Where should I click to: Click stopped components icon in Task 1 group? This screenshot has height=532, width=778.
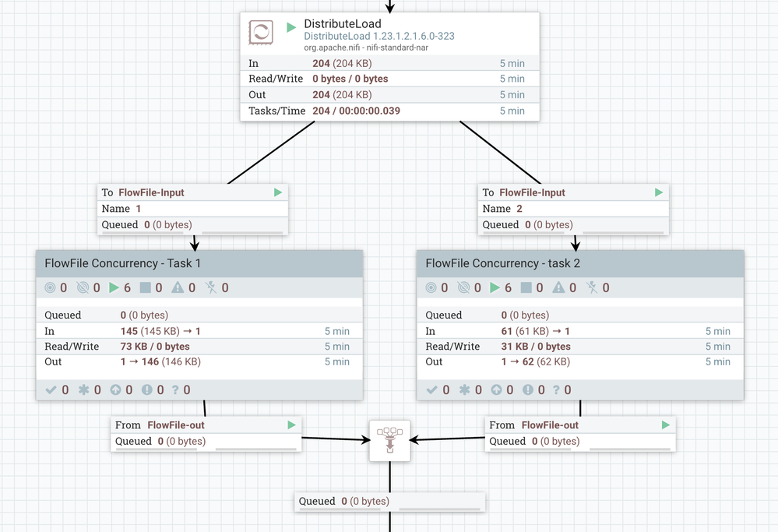146,288
